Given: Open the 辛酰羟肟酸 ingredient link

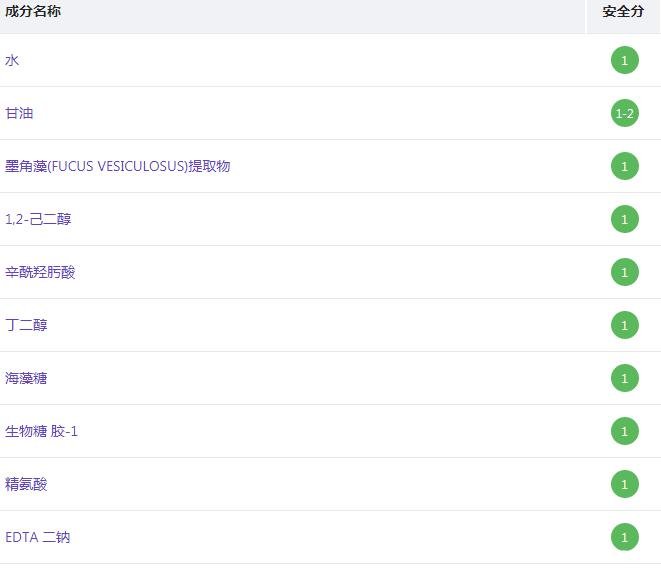Looking at the screenshot, I should [x=40, y=272].
